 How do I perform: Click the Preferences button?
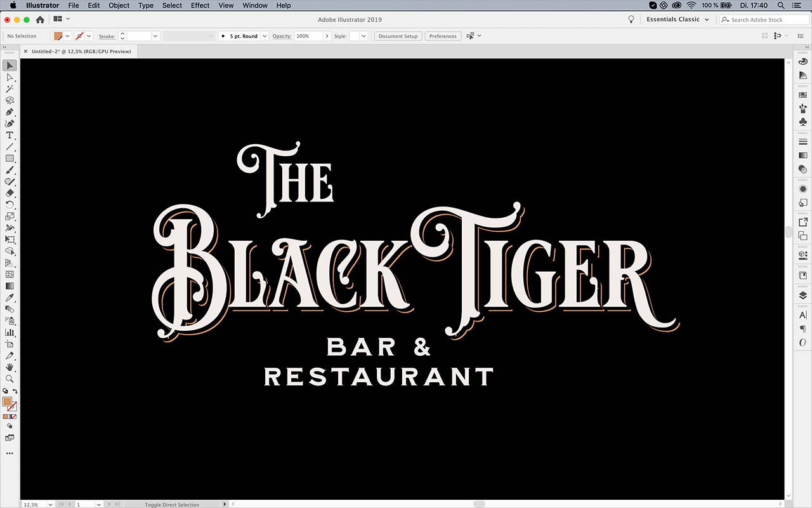[442, 36]
